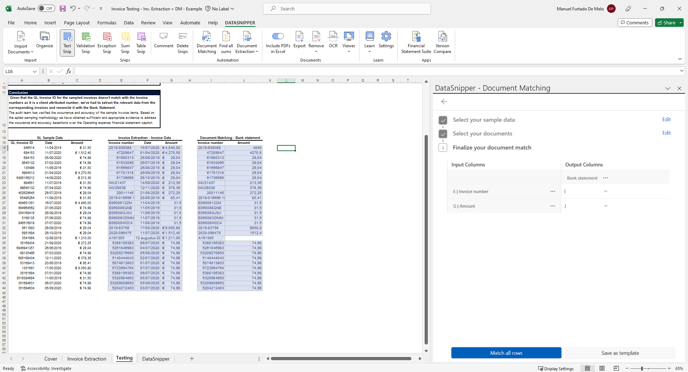Open the Name Box dropdown
The image size is (688, 372).
tap(34, 71)
